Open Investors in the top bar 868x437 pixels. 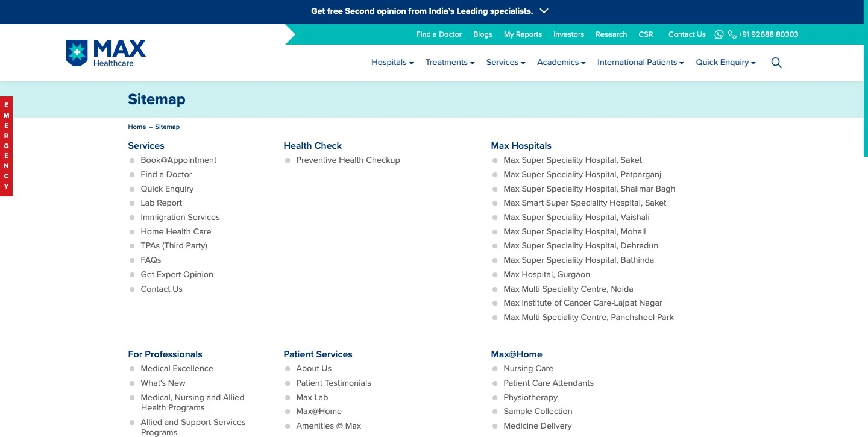[x=568, y=34]
